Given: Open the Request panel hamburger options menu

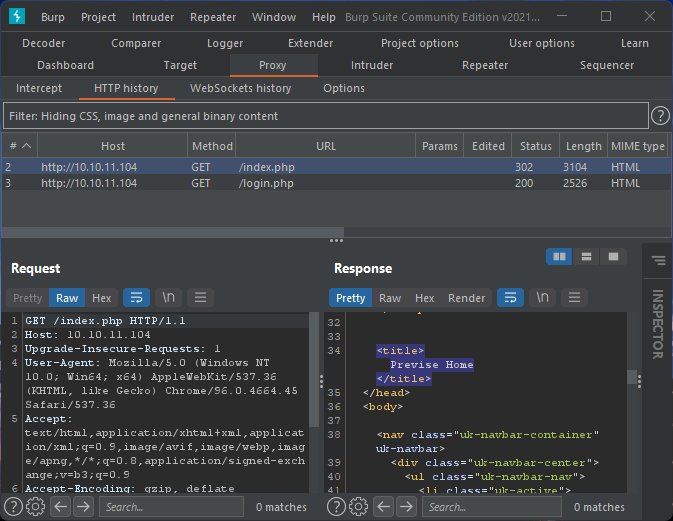Looking at the screenshot, I should coord(200,298).
